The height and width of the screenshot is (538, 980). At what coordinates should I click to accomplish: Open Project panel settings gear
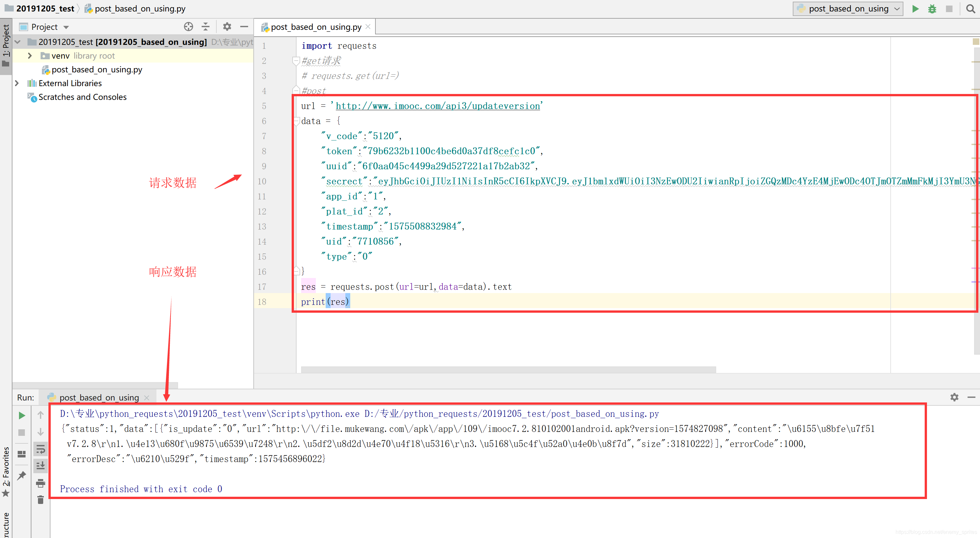(227, 27)
